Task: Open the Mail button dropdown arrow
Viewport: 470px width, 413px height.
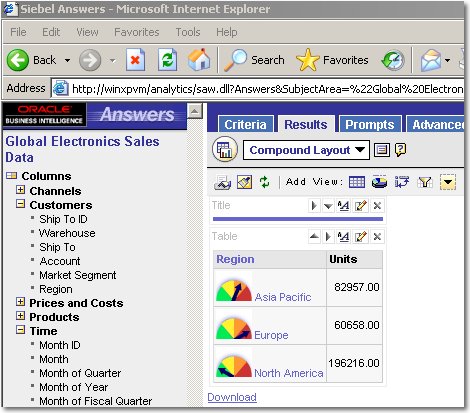Action: (447, 60)
